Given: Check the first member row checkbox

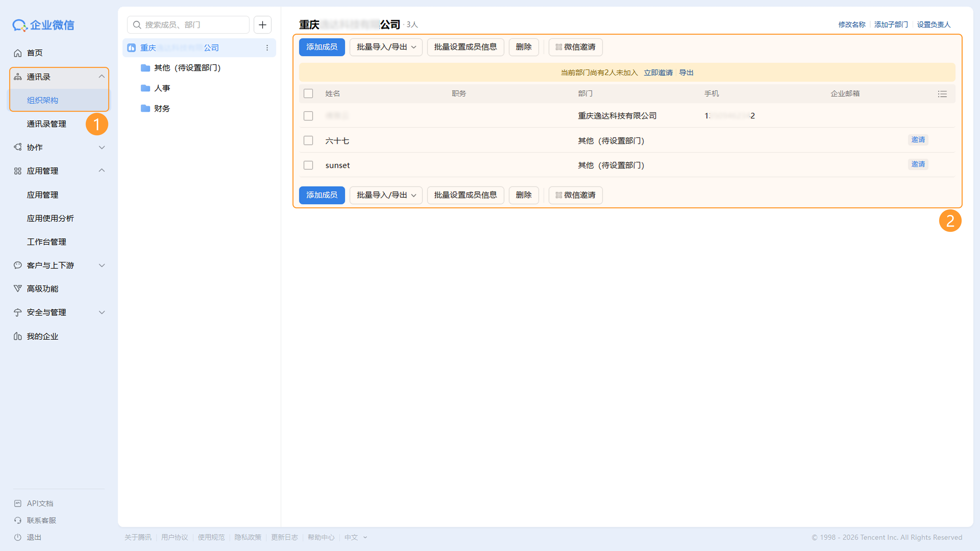Looking at the screenshot, I should tap(308, 116).
